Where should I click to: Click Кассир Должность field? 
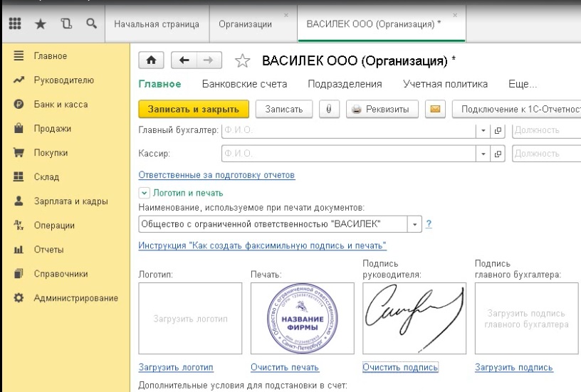point(547,154)
